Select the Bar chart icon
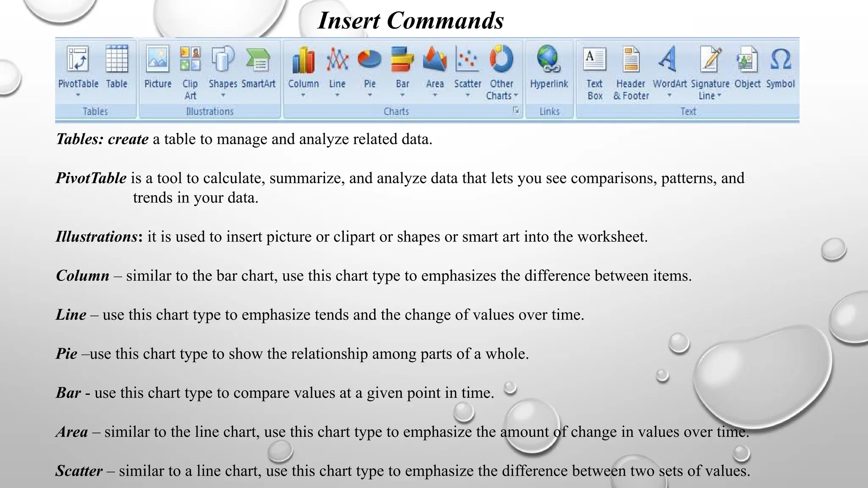868x488 pixels. 402,59
